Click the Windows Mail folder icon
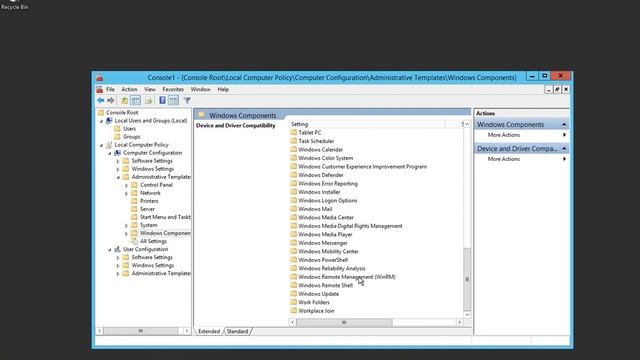The image size is (640, 360). (293, 209)
